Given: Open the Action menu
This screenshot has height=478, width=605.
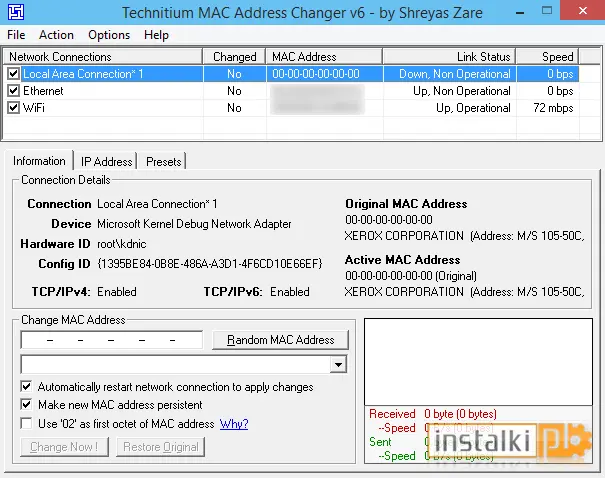Looking at the screenshot, I should tap(56, 35).
